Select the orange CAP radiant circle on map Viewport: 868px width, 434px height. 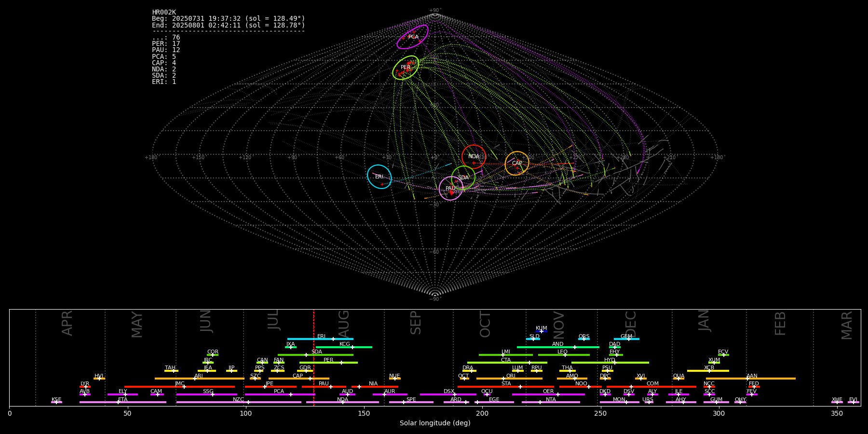[517, 163]
